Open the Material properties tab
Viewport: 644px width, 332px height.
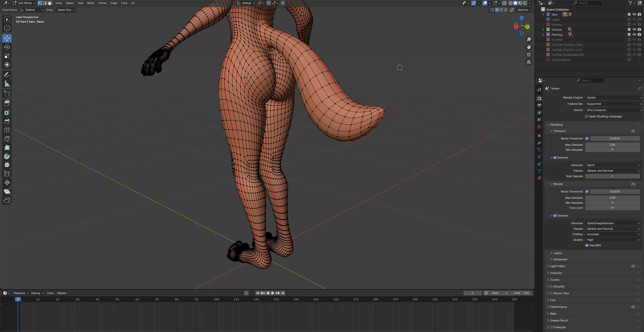pyautogui.click(x=539, y=178)
